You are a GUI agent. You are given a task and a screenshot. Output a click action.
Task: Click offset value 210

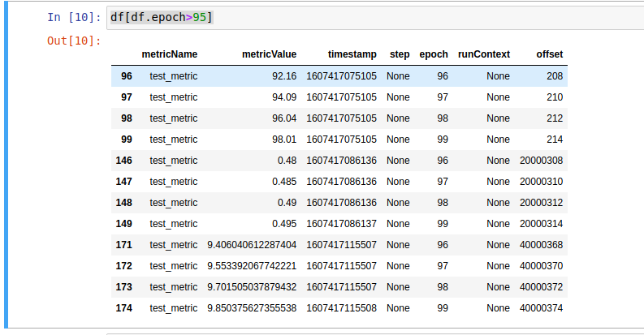(x=555, y=97)
